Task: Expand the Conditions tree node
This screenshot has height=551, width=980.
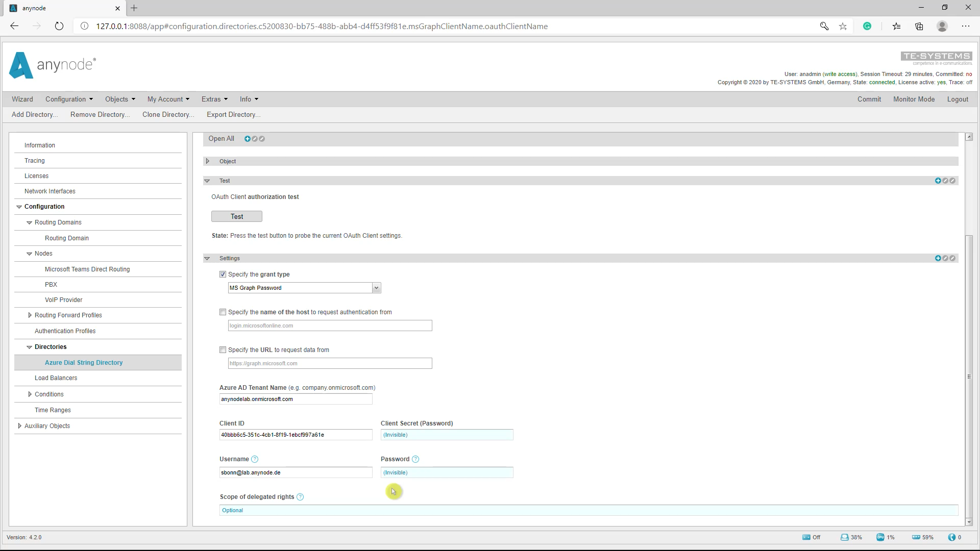Action: (30, 394)
